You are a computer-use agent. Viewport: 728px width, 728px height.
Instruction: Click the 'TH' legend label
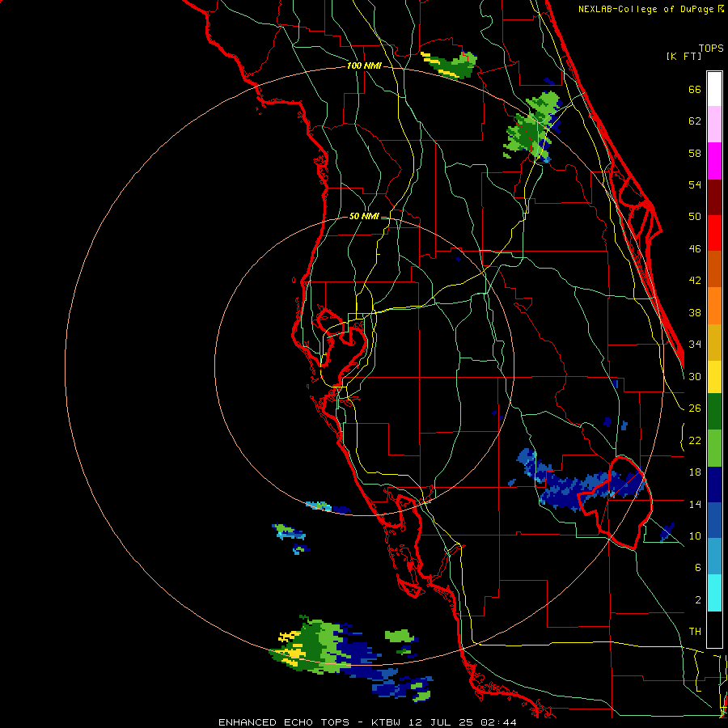click(695, 632)
